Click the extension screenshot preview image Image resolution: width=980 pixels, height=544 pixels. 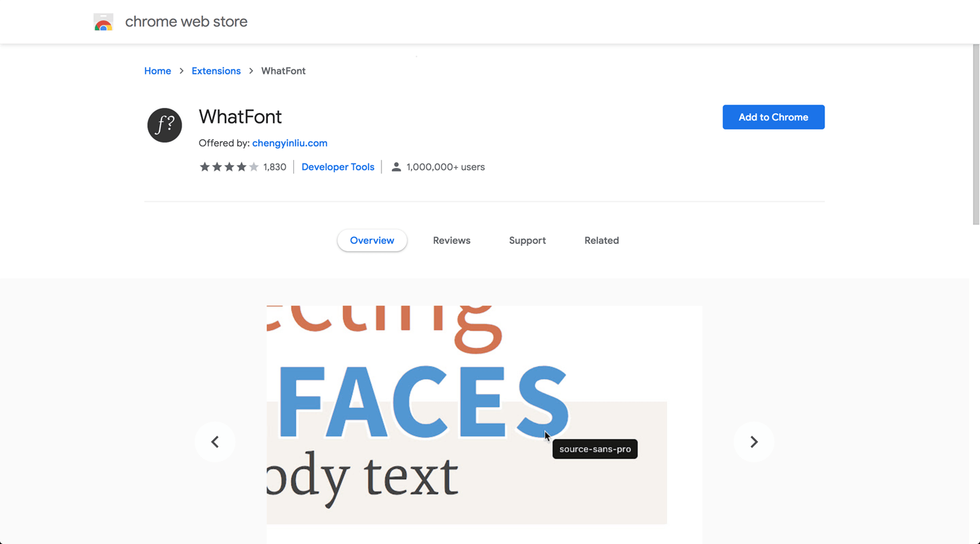(484, 424)
